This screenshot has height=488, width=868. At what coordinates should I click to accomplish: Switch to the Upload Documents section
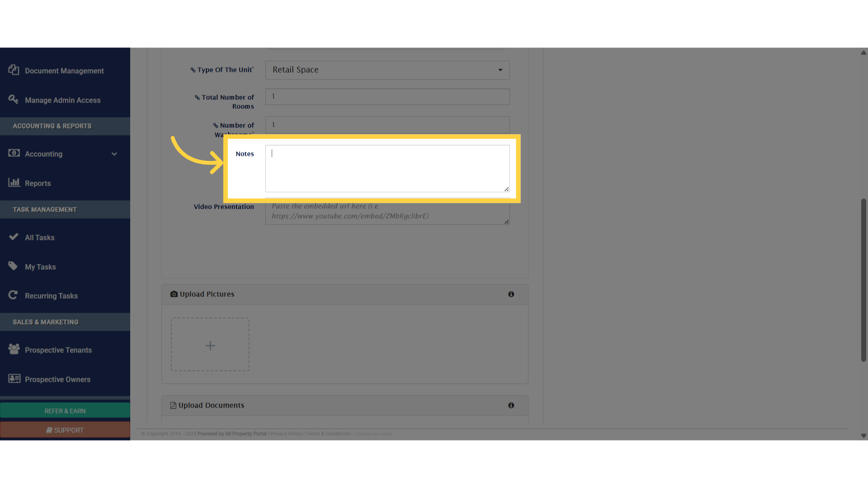tap(211, 405)
